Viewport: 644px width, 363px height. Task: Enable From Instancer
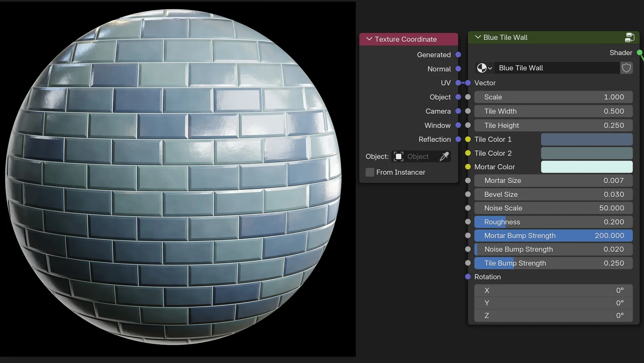point(369,172)
